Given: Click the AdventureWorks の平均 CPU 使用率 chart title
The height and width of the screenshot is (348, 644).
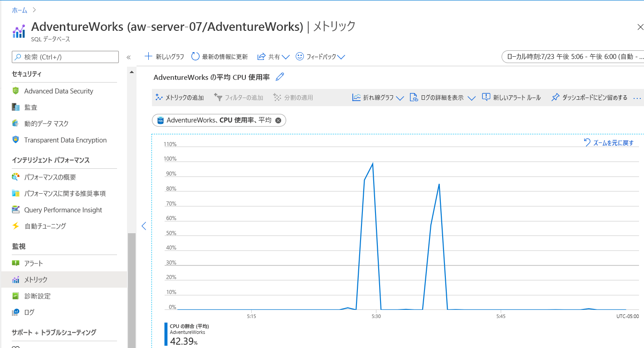Looking at the screenshot, I should click(x=212, y=77).
